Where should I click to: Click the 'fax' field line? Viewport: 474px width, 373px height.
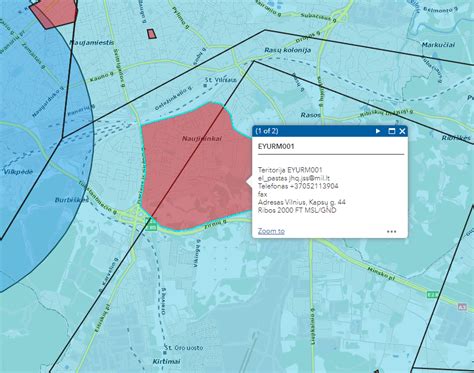[262, 194]
